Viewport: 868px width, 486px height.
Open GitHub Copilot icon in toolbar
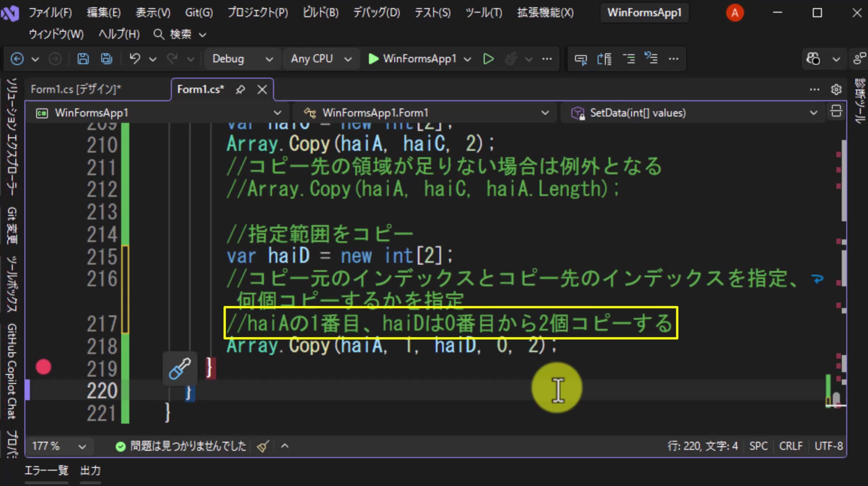813,59
